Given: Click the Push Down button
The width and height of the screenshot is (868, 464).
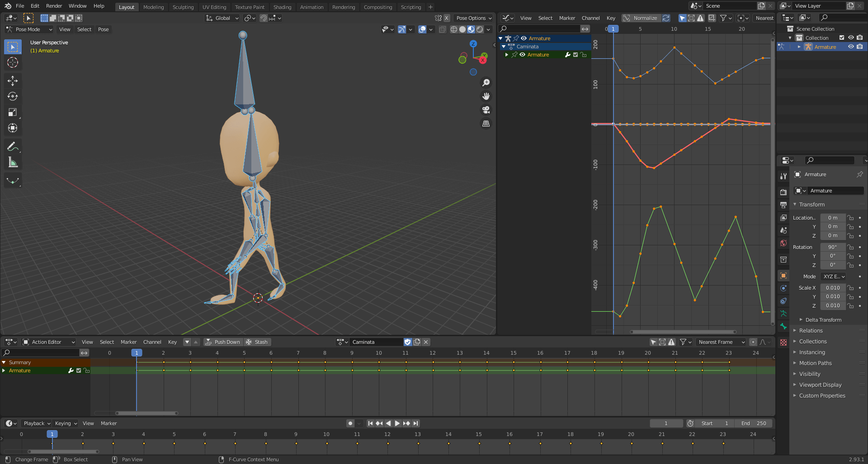Looking at the screenshot, I should coord(223,342).
